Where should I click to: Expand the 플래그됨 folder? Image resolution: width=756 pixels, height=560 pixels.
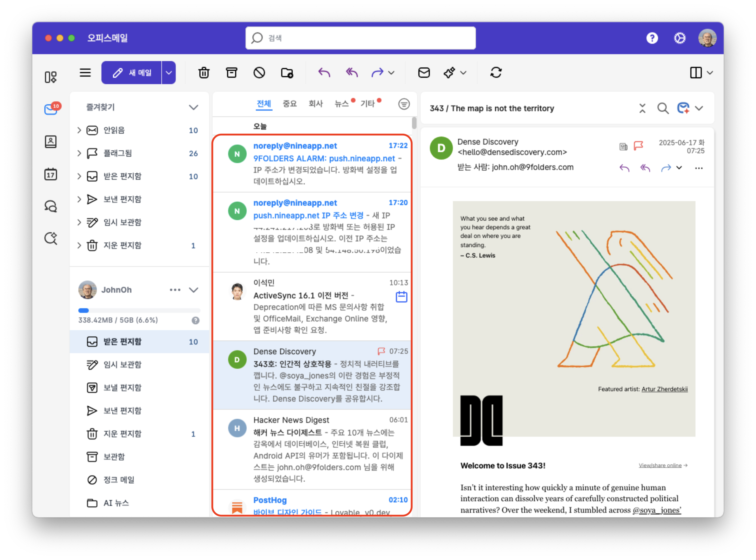click(79, 153)
